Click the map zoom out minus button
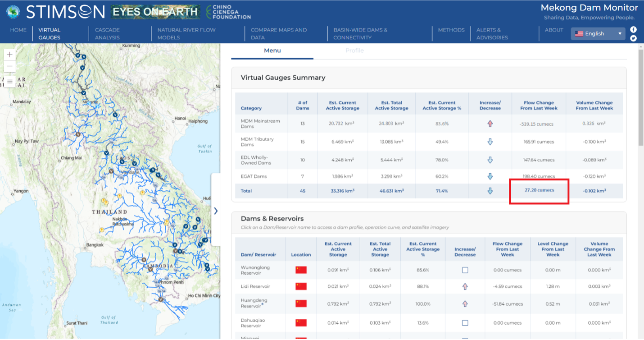The width and height of the screenshot is (644, 340). point(10,67)
